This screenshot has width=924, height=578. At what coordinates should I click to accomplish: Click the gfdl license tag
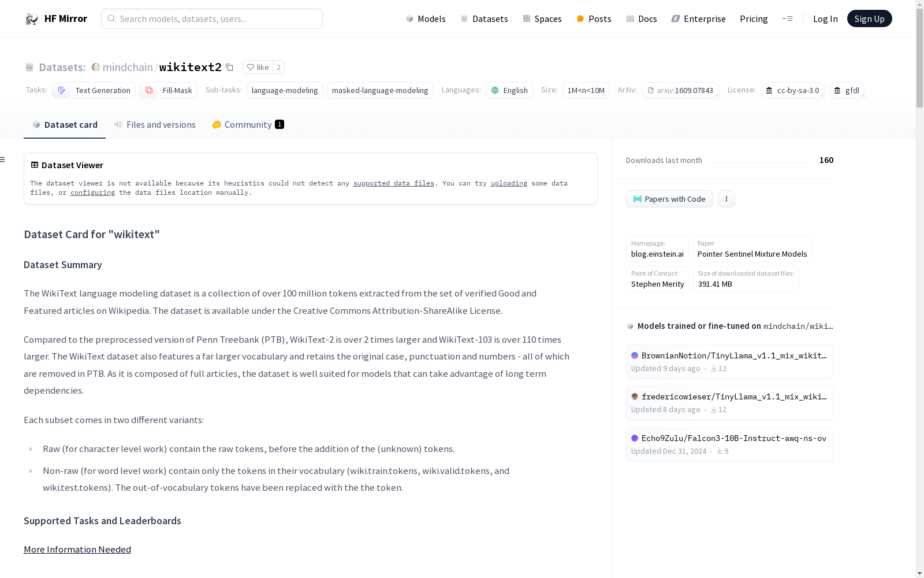click(x=847, y=90)
